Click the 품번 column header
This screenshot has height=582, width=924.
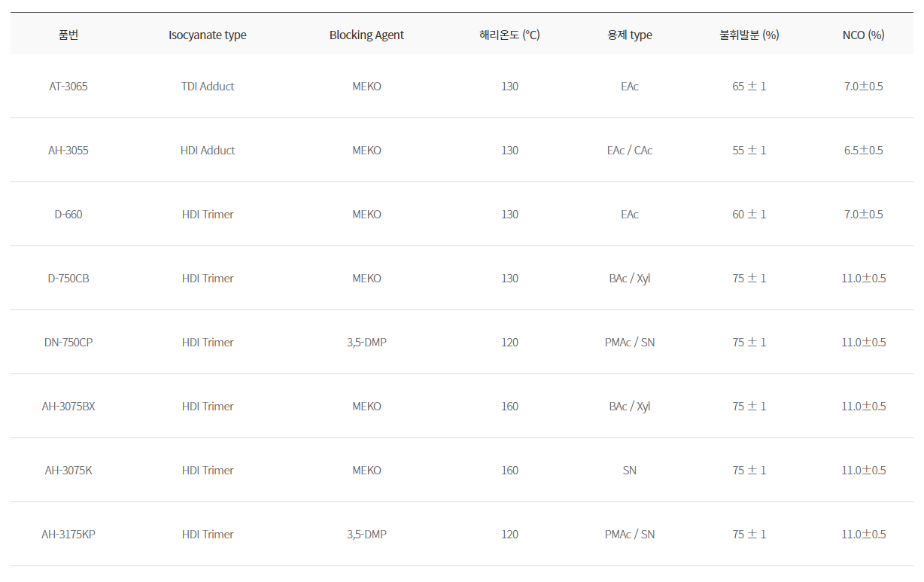pos(68,35)
